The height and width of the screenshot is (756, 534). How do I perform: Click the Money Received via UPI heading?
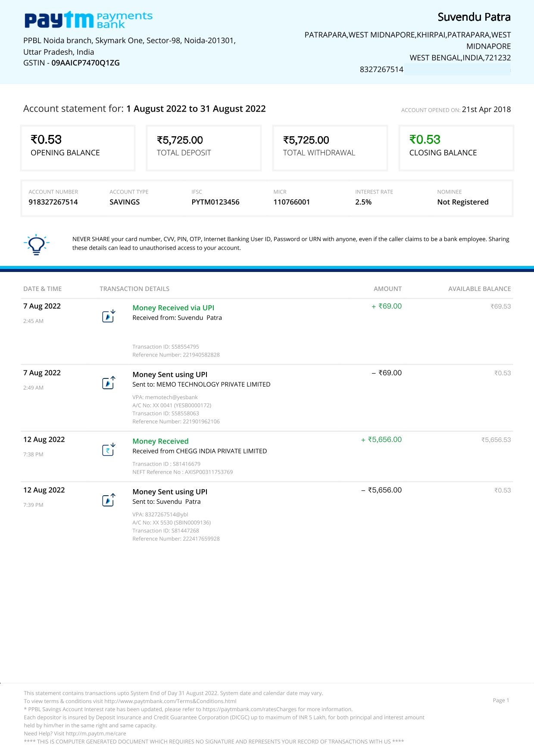[x=173, y=308]
